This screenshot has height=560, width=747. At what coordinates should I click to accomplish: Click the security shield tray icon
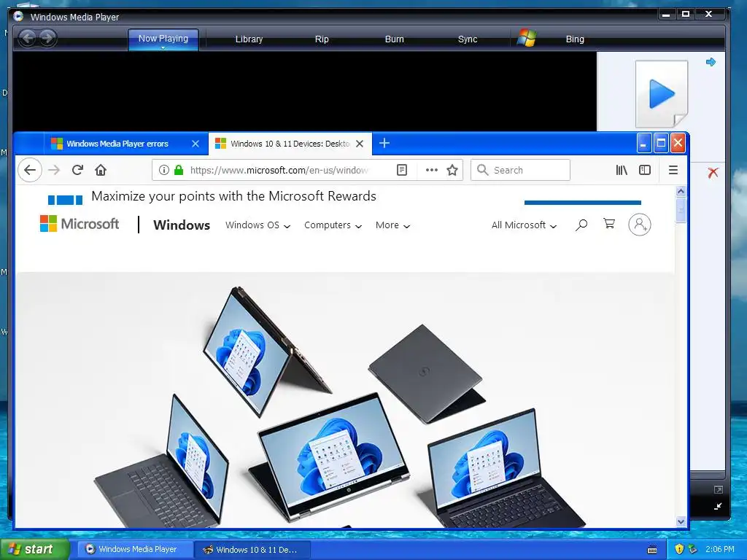click(679, 550)
